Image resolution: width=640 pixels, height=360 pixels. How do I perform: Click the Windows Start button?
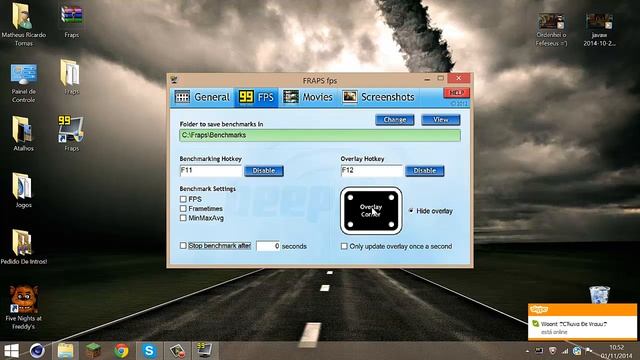pyautogui.click(x=11, y=351)
